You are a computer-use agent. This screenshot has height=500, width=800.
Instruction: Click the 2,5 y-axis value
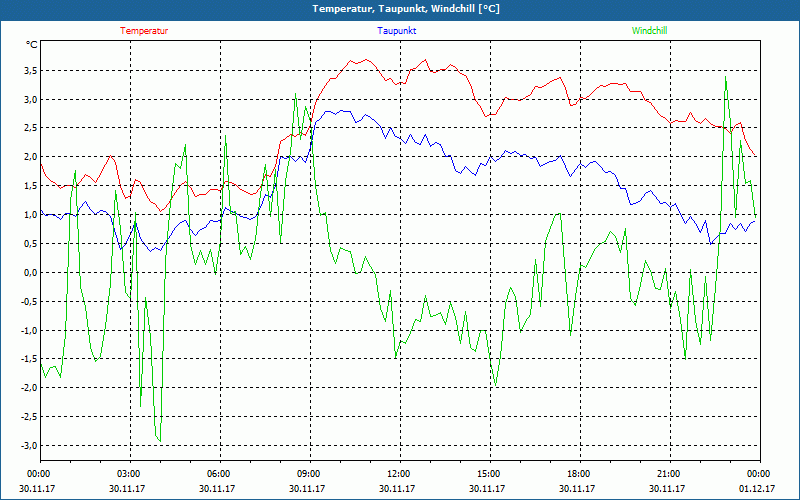pos(31,128)
